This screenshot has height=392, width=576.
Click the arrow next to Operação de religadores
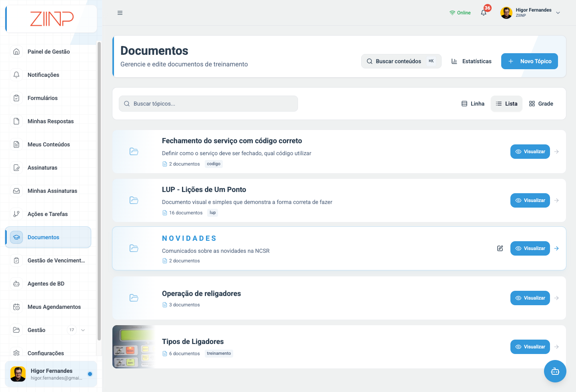point(557,298)
